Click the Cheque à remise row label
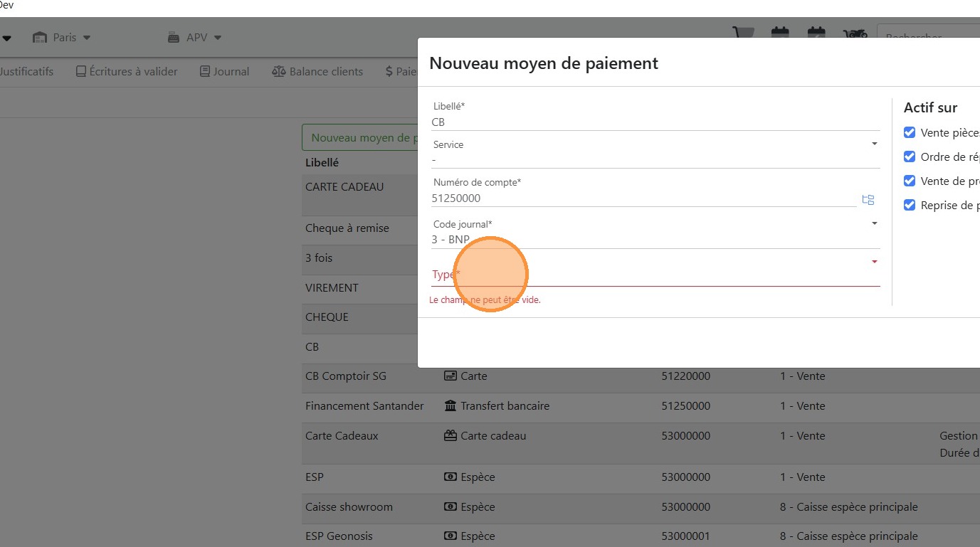 click(347, 228)
